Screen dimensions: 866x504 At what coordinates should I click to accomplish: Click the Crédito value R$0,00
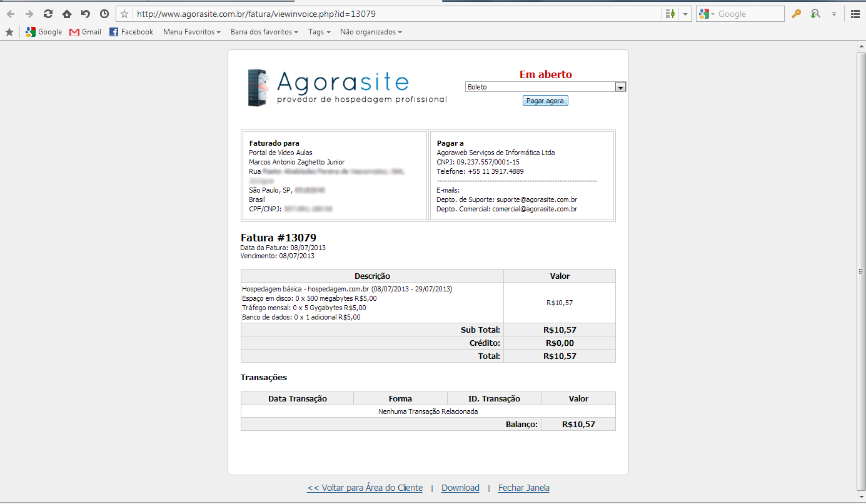[x=560, y=343]
